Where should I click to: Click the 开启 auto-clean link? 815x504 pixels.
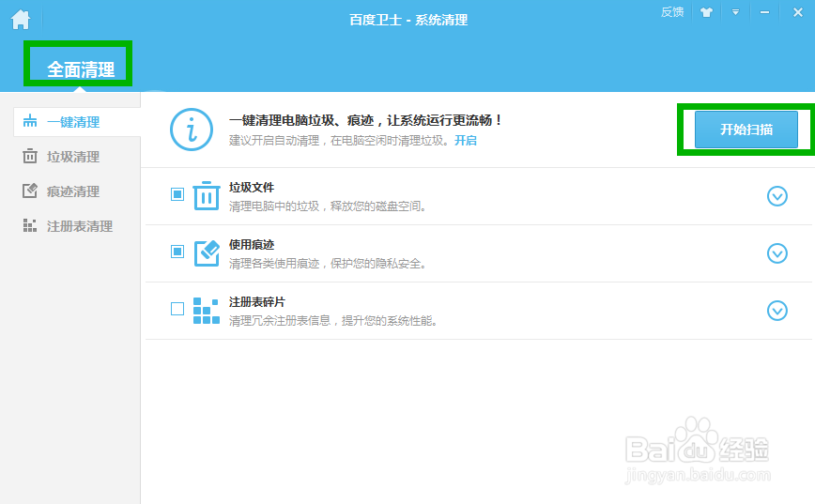coord(465,140)
